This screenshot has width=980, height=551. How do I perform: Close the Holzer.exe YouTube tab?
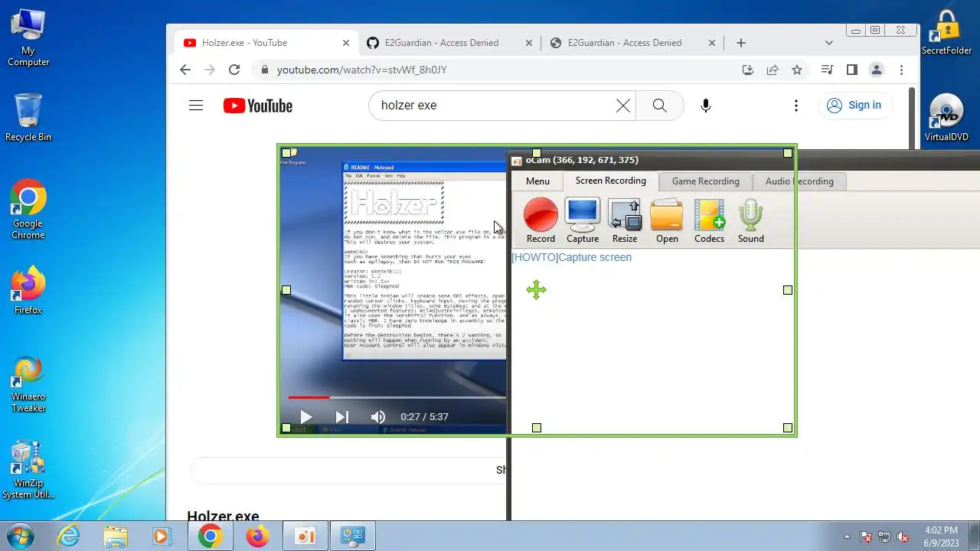coord(346,43)
